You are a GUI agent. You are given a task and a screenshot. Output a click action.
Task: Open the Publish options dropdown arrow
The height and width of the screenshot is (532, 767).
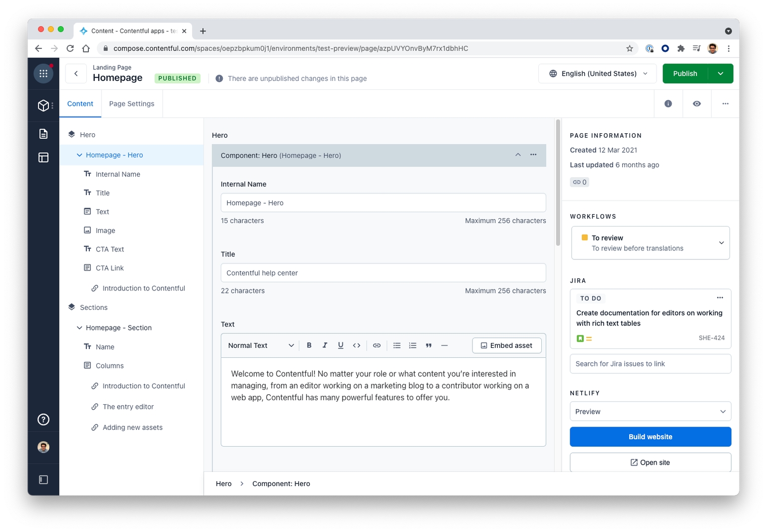pos(721,73)
